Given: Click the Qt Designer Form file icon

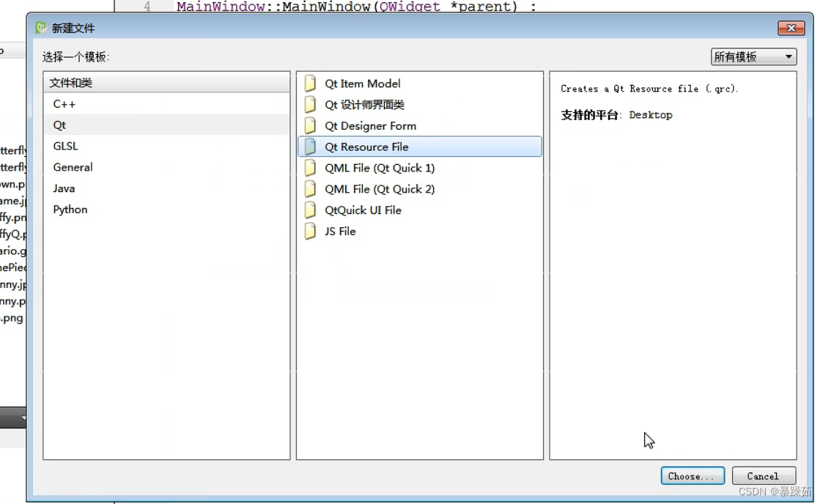Looking at the screenshot, I should coord(310,126).
